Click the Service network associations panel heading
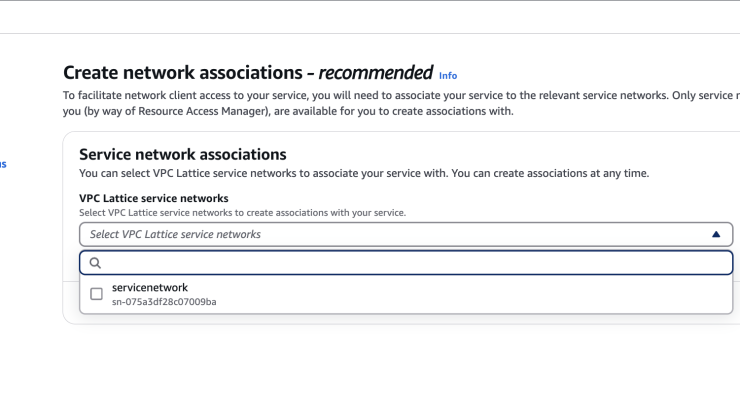This screenshot has width=740, height=414. click(183, 154)
